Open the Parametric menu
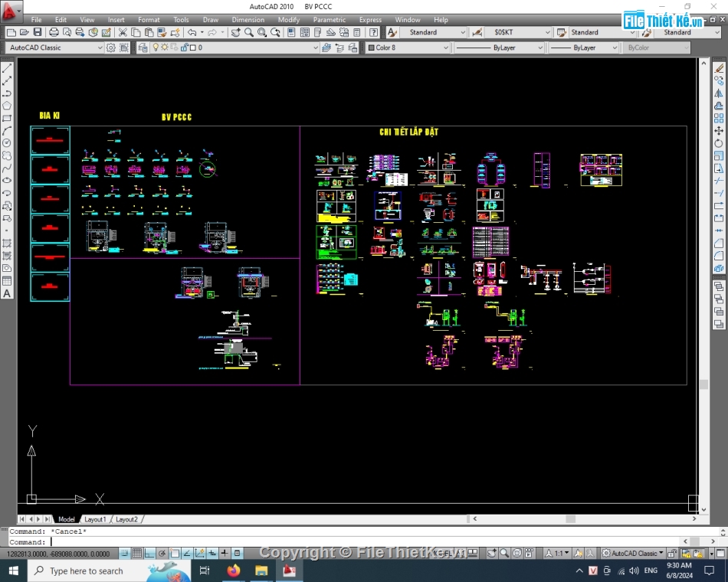Image resolution: width=728 pixels, height=582 pixels. point(330,19)
